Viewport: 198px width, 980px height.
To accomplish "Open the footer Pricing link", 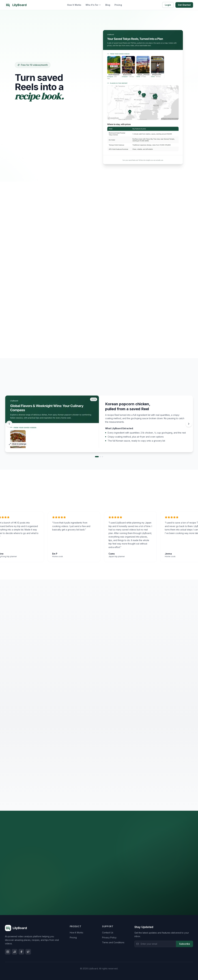I will 73,937.
